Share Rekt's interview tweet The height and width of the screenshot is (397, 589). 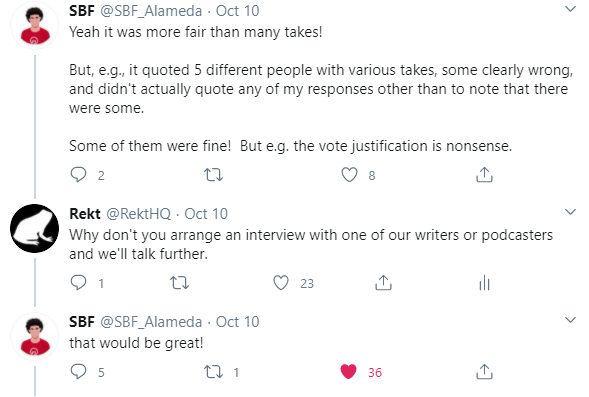(x=383, y=282)
